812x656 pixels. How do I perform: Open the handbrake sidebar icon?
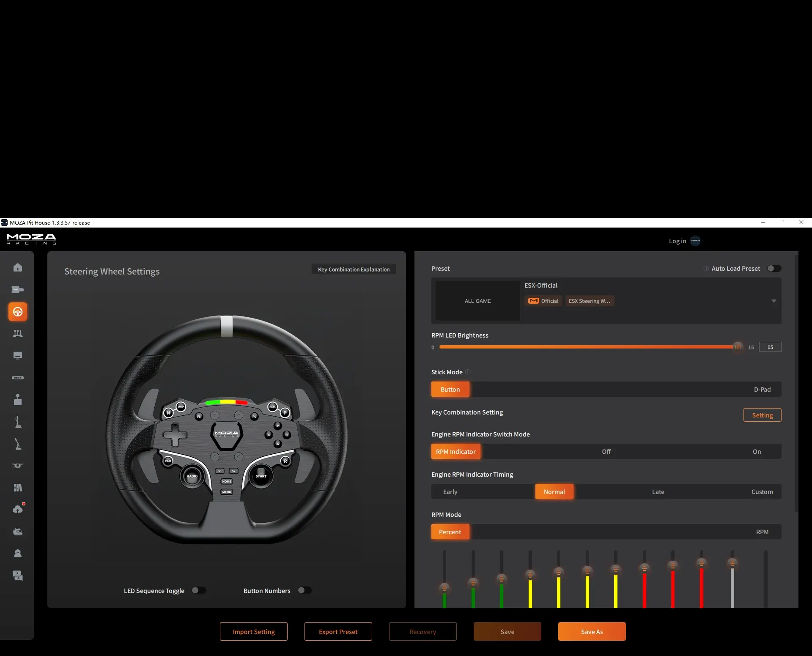click(x=17, y=444)
